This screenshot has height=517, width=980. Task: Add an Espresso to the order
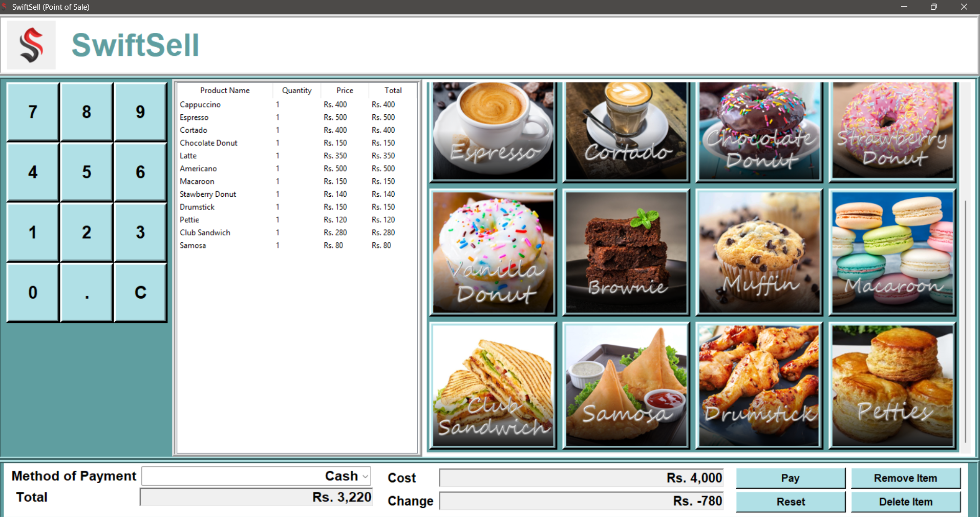coord(493,131)
